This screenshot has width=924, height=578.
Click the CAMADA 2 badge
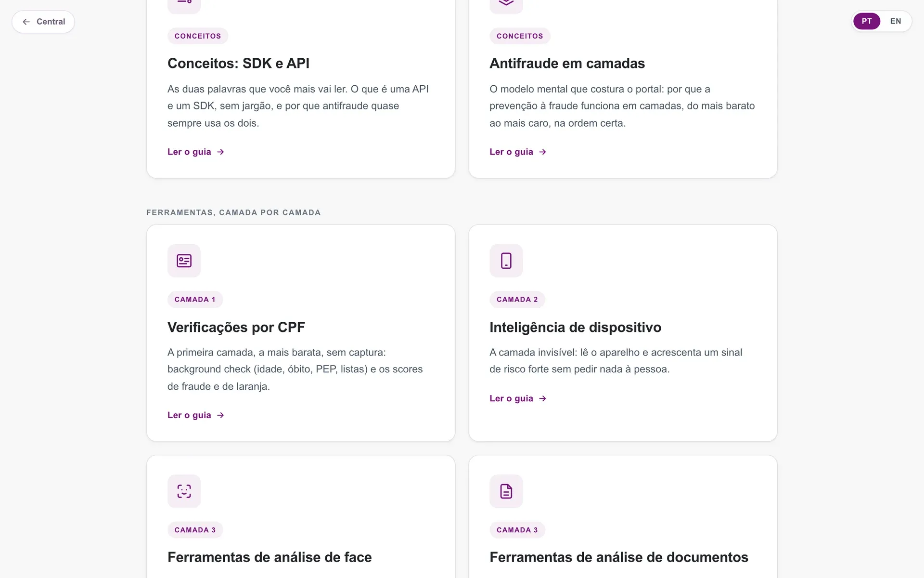point(517,300)
